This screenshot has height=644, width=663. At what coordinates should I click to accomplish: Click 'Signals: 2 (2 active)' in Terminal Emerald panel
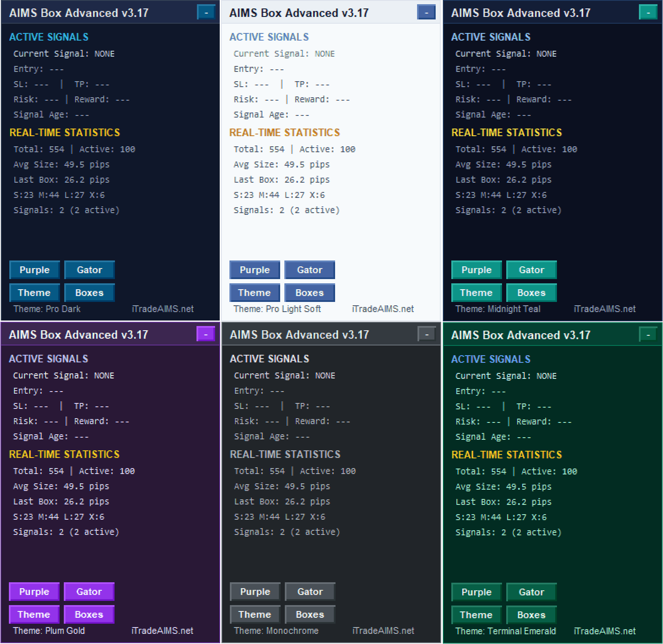(x=508, y=532)
